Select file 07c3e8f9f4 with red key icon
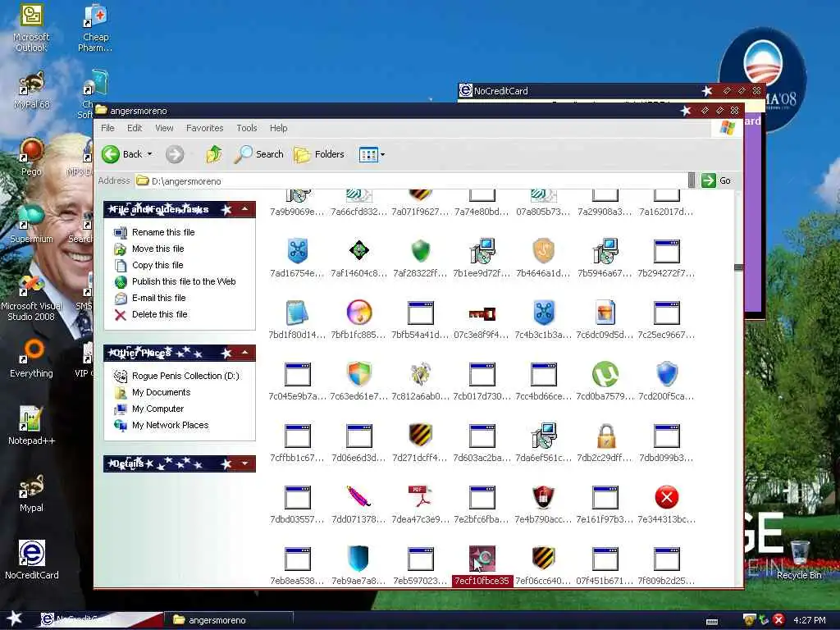 pyautogui.click(x=482, y=320)
